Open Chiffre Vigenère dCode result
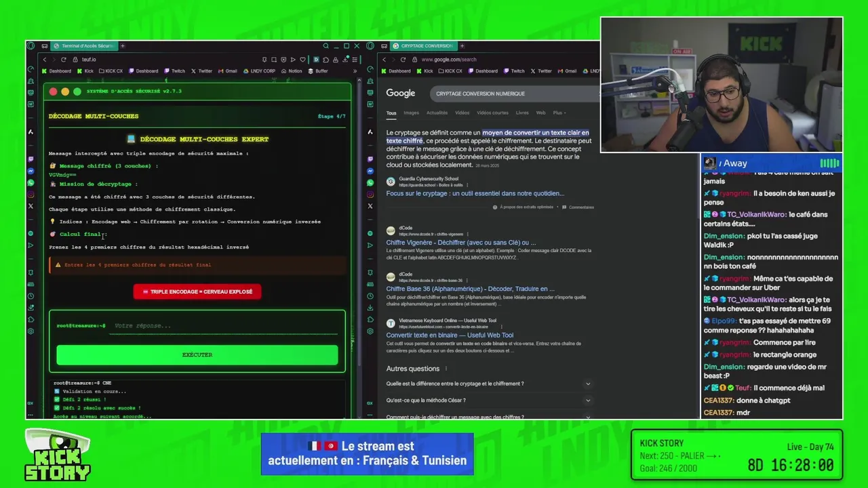Screen dimensions: 868x488 460,243
